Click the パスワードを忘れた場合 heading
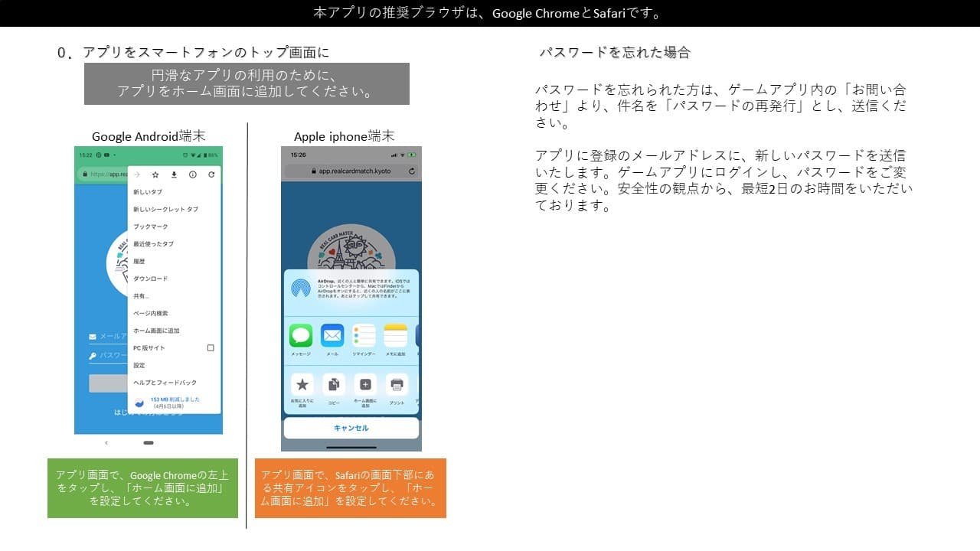 [x=615, y=52]
